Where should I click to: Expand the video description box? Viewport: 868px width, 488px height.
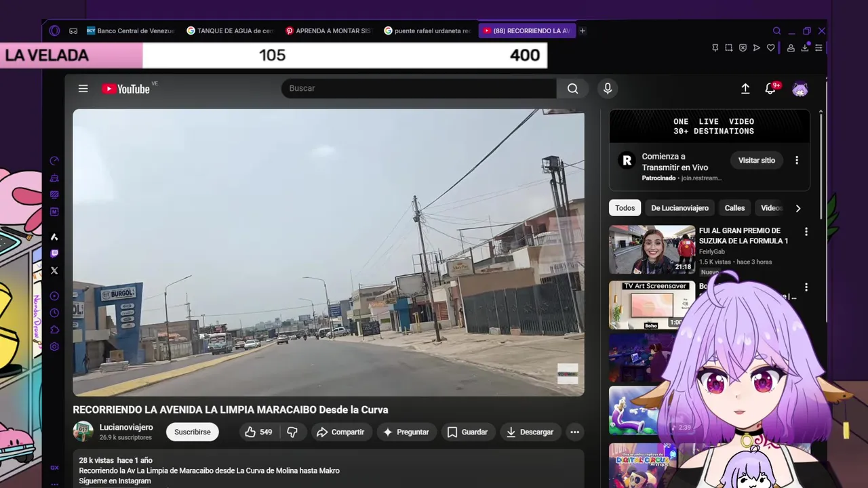click(328, 469)
